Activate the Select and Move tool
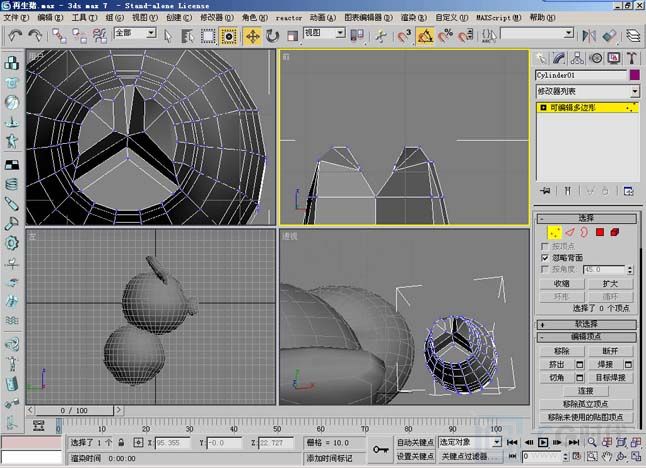The width and height of the screenshot is (646, 468). 253,36
